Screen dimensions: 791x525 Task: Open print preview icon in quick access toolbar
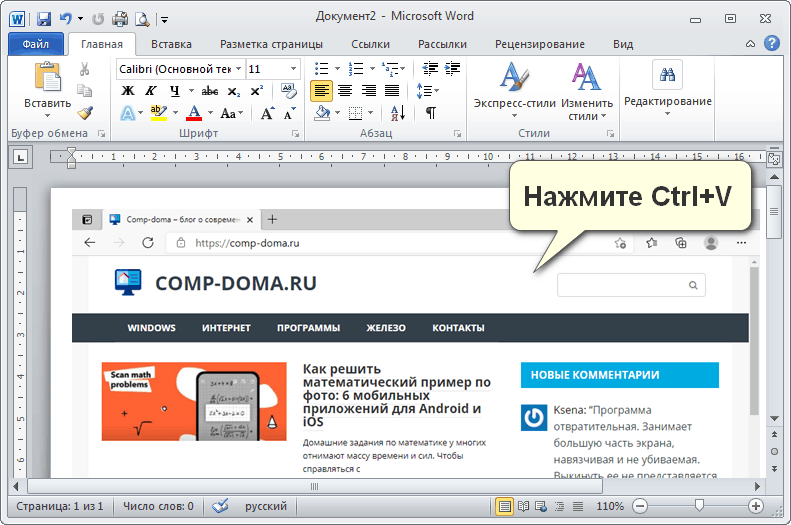point(142,19)
